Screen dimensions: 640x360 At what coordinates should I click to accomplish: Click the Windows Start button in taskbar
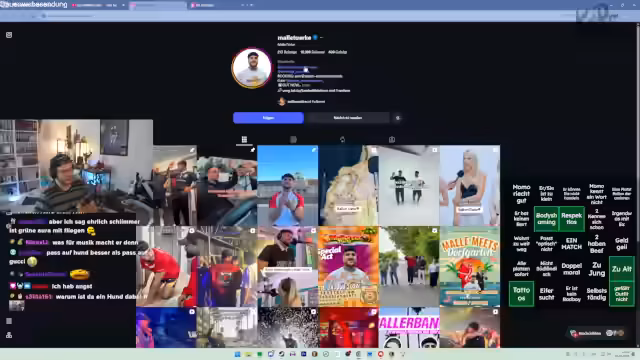(x=237, y=354)
